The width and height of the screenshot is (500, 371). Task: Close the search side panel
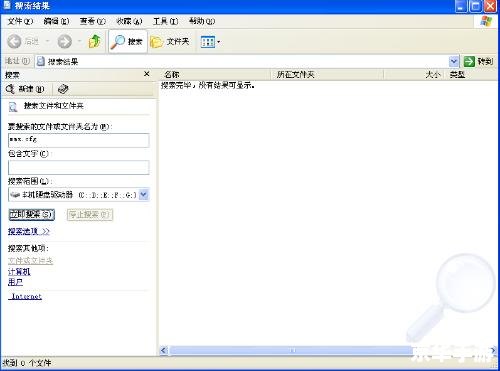147,74
